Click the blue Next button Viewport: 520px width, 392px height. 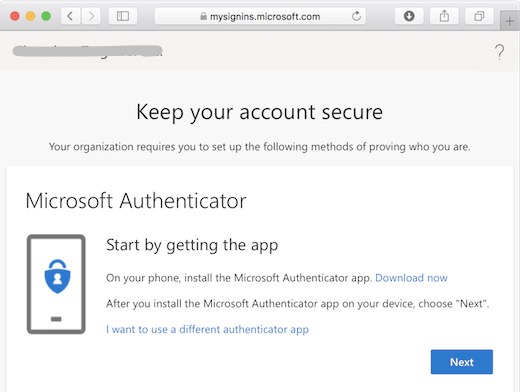(x=462, y=362)
